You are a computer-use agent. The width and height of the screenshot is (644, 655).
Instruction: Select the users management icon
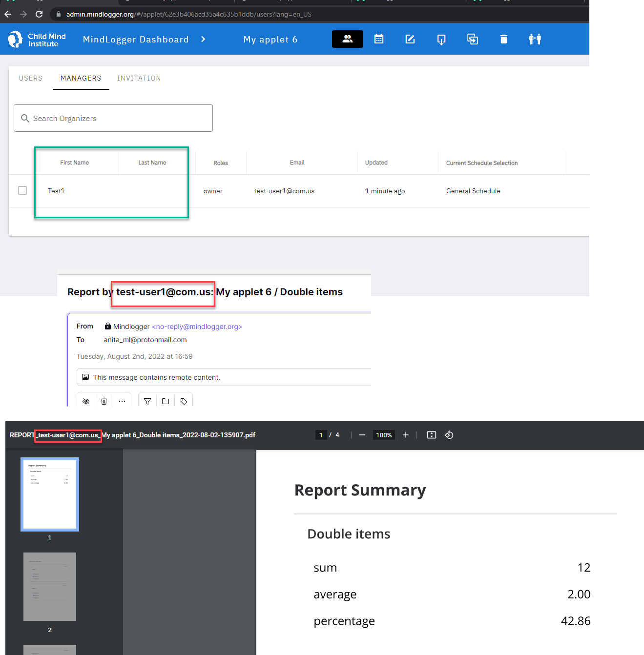(348, 39)
